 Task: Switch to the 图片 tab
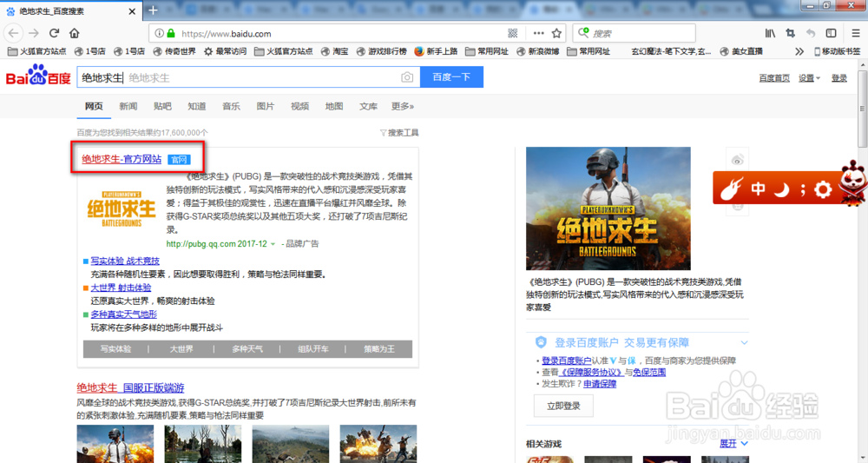click(265, 106)
